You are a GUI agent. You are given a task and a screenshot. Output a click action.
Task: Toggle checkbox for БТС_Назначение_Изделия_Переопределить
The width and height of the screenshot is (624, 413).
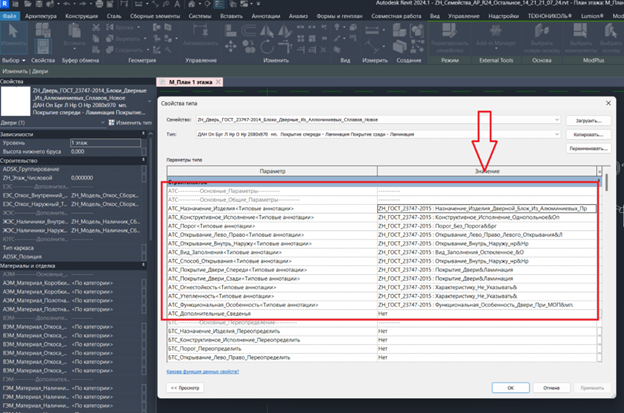tap(599, 331)
